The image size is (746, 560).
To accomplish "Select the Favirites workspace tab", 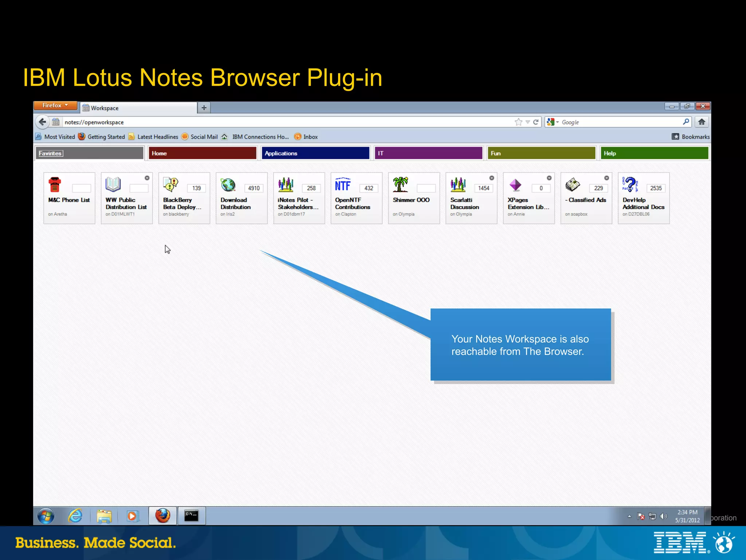I will (90, 153).
